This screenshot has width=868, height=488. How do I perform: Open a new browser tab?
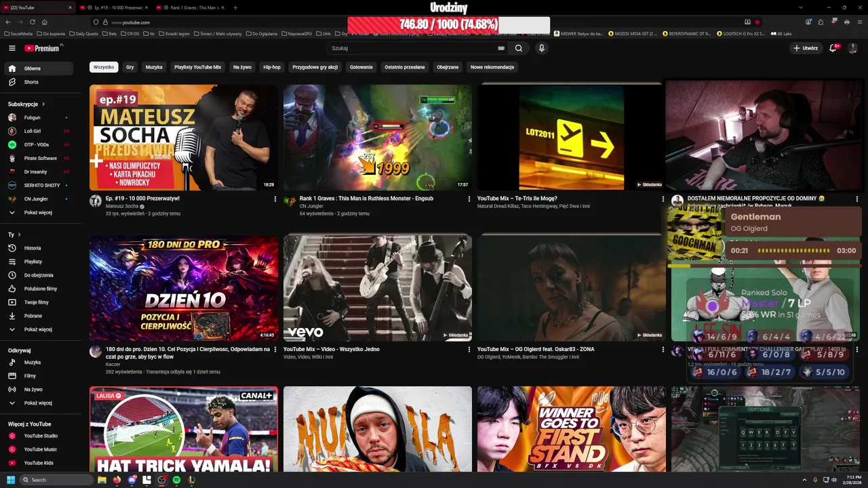[235, 7]
